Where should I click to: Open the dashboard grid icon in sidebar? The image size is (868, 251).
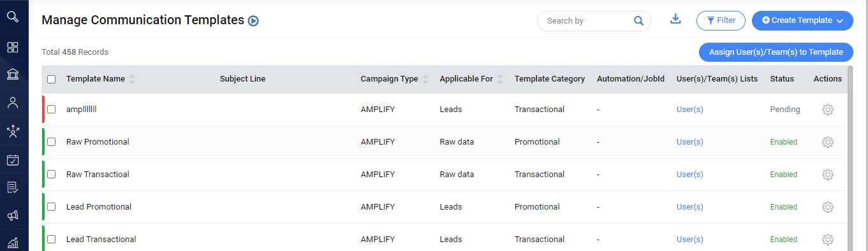13,47
